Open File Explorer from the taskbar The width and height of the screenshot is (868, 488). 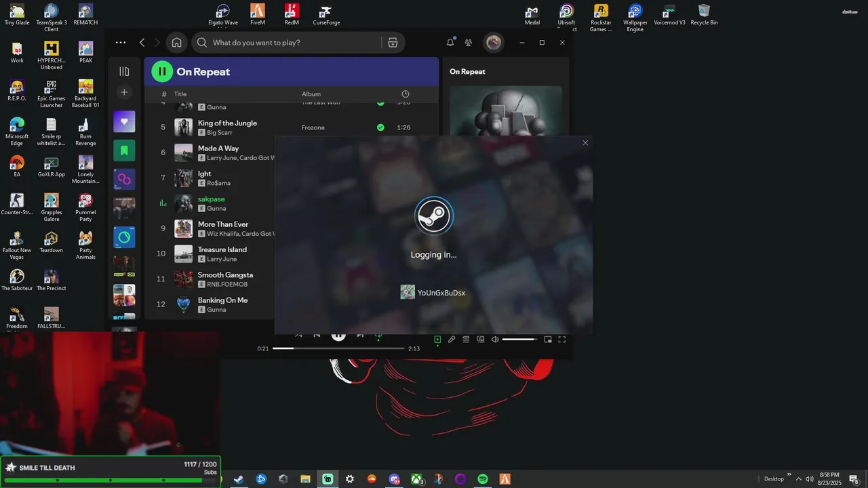(305, 479)
